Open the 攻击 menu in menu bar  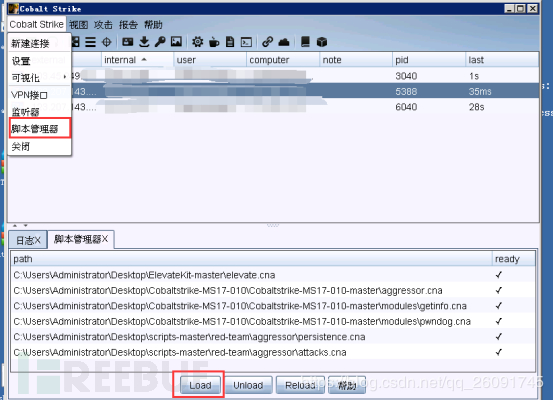coord(103,25)
